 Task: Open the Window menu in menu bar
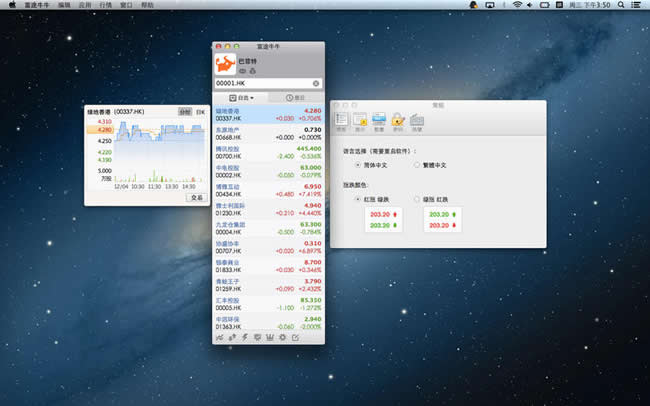pos(126,5)
